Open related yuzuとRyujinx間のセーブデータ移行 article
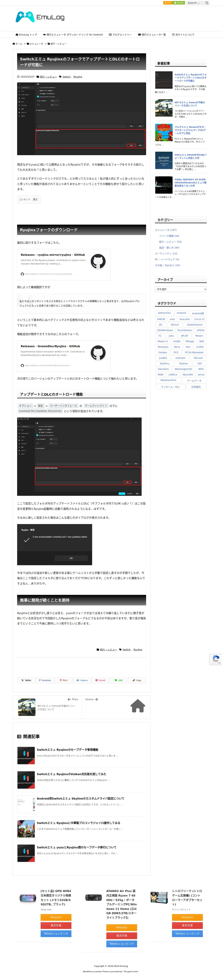 pos(76,847)
